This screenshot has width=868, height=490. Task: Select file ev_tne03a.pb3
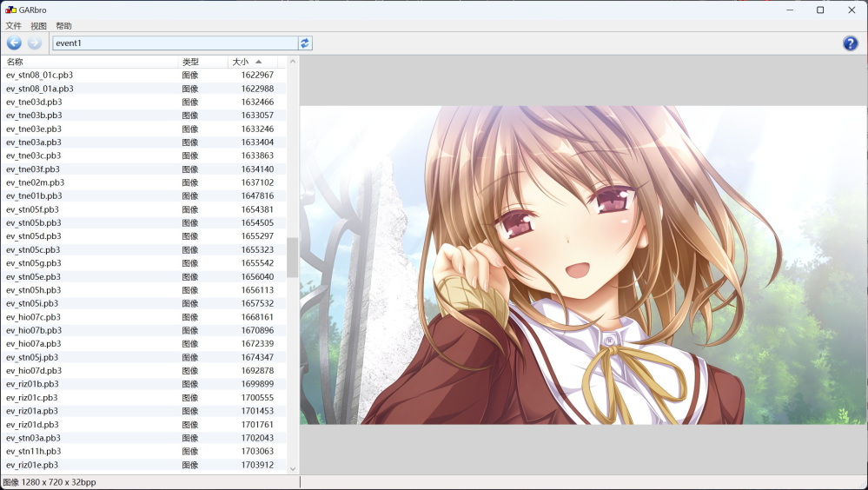click(x=143, y=142)
